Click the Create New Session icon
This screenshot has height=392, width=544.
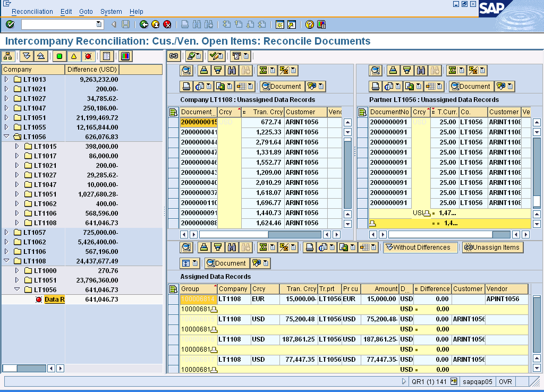point(279,24)
